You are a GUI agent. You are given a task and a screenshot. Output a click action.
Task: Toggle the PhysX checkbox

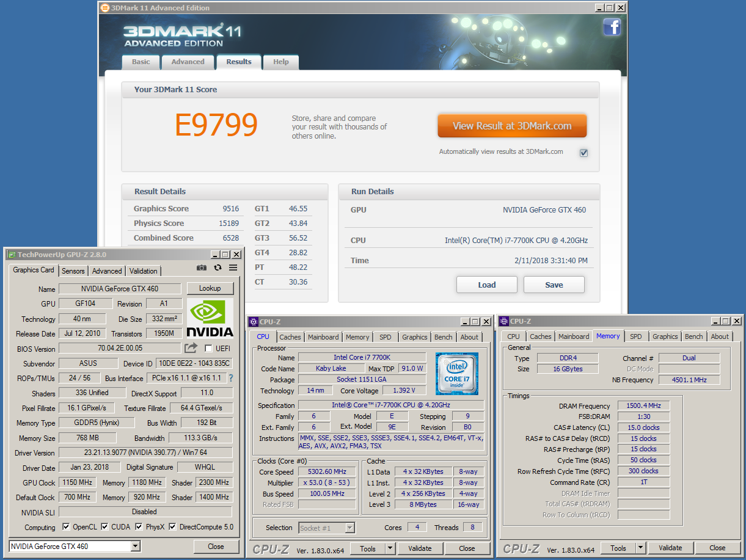(x=139, y=526)
